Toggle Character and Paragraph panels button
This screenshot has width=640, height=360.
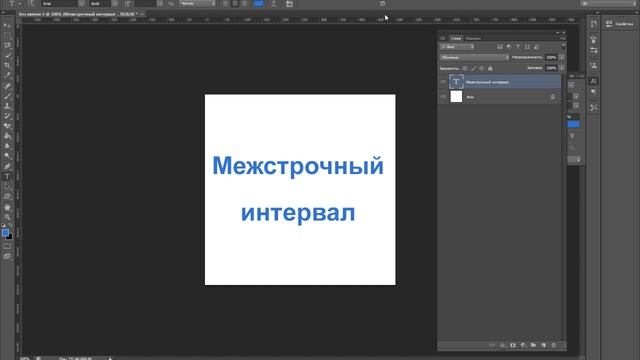point(289,4)
